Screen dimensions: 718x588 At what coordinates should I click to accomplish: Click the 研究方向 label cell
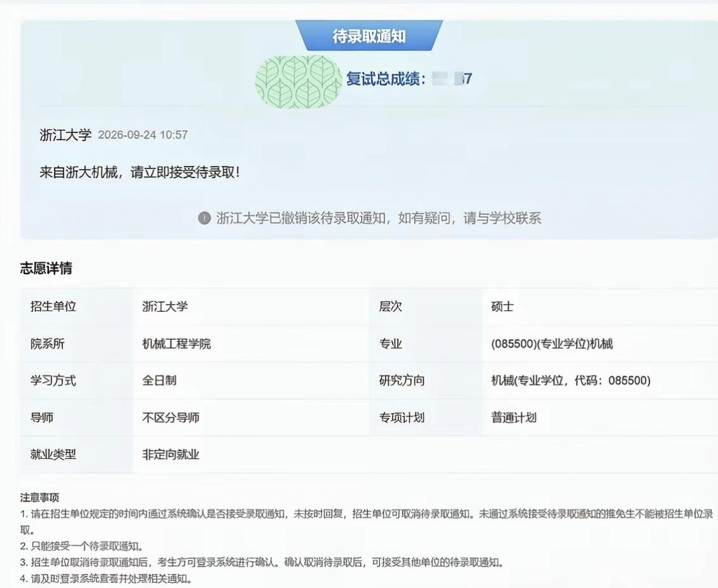coord(425,381)
